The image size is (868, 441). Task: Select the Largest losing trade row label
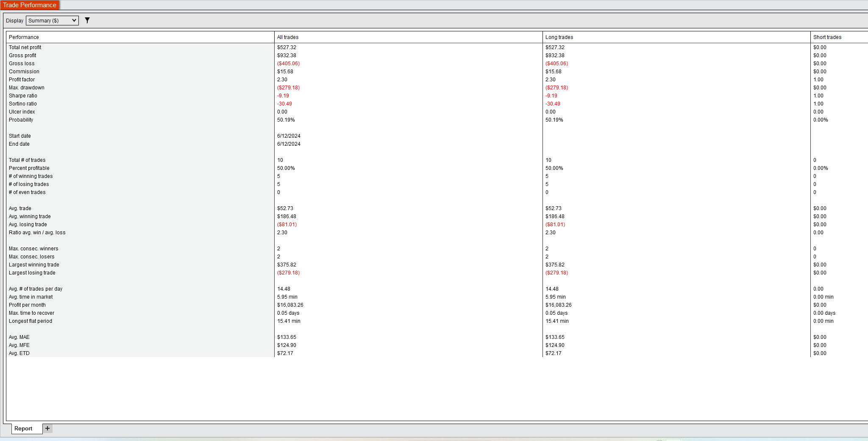pos(32,273)
